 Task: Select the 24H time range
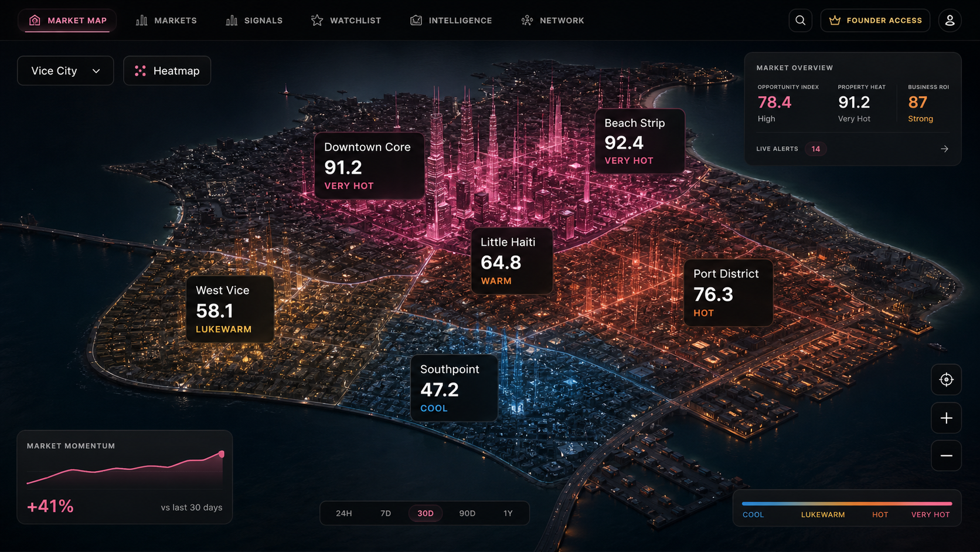(344, 513)
